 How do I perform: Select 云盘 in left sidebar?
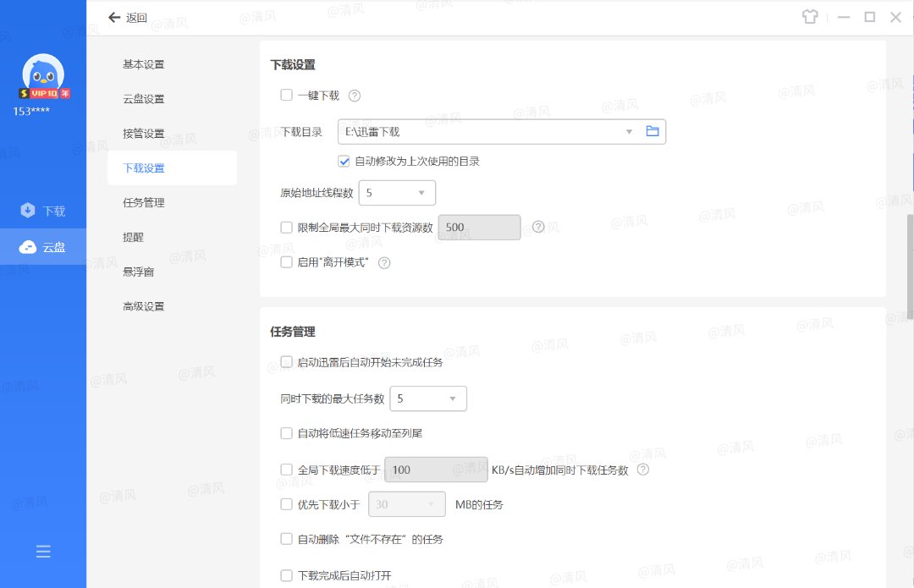coord(43,247)
